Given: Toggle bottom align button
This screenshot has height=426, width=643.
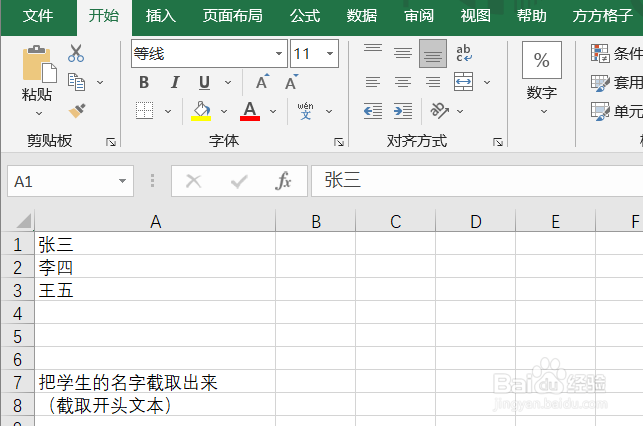Looking at the screenshot, I should pos(433,53).
